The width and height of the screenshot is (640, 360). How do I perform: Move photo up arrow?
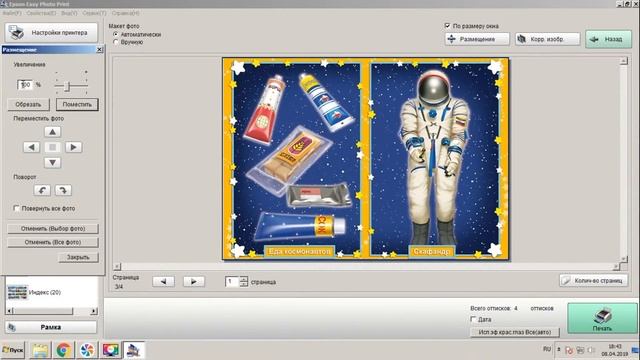coord(52,132)
